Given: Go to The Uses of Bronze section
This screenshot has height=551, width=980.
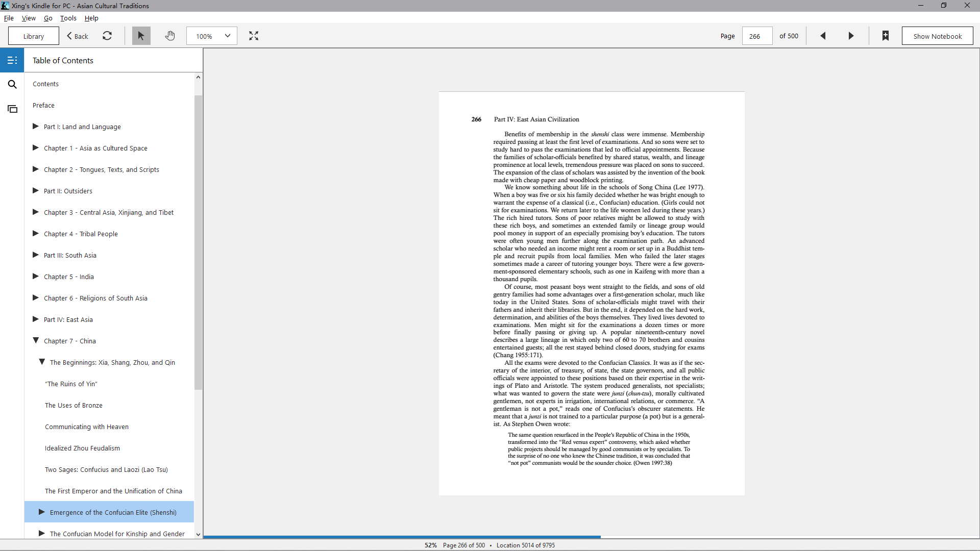Looking at the screenshot, I should click(x=73, y=406).
